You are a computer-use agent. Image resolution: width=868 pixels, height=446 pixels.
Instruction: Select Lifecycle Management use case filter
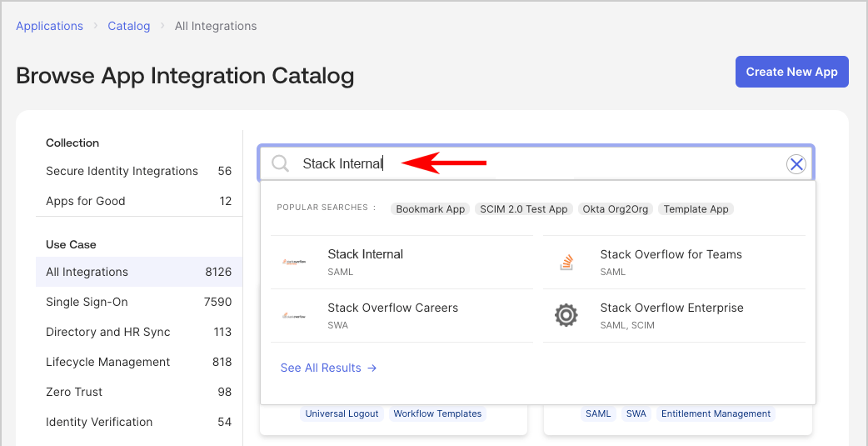pos(107,362)
